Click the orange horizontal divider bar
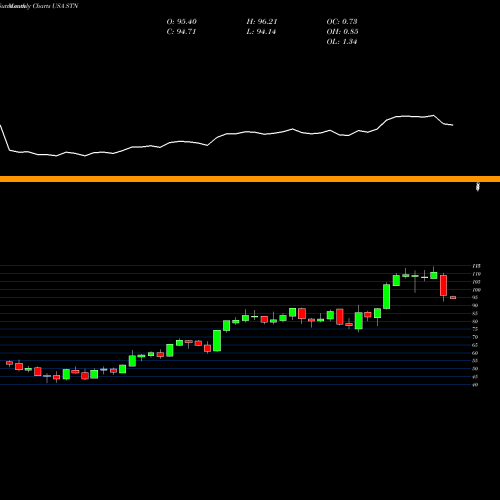The image size is (500, 500). click(x=250, y=179)
